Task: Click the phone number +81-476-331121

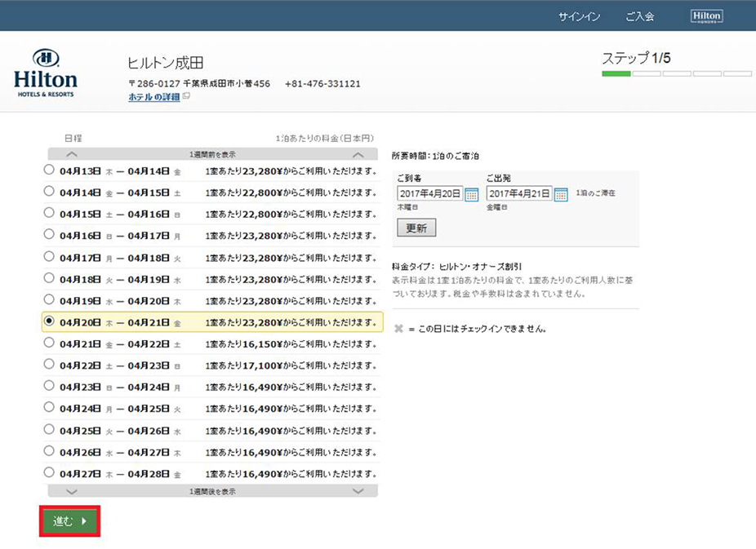Action: (322, 84)
